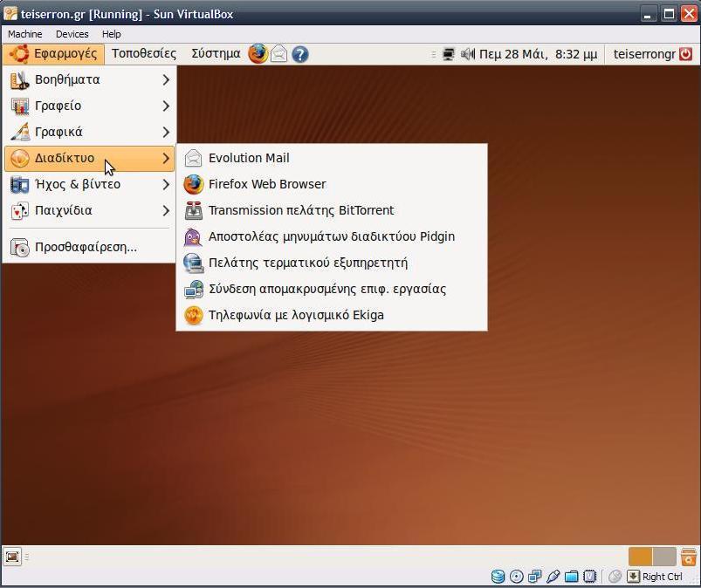Screen dimensions: 701x588
Task: Expand the Ήχος & βίντεο submenu arrow
Action: [166, 185]
